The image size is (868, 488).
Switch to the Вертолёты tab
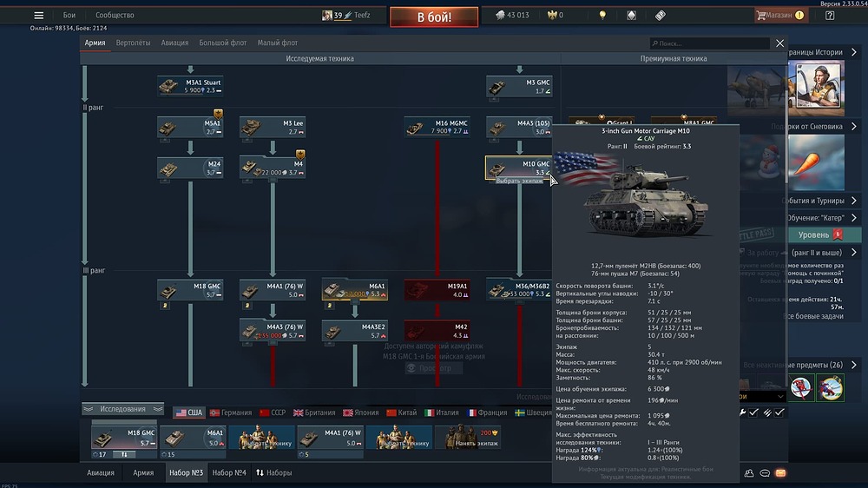133,43
